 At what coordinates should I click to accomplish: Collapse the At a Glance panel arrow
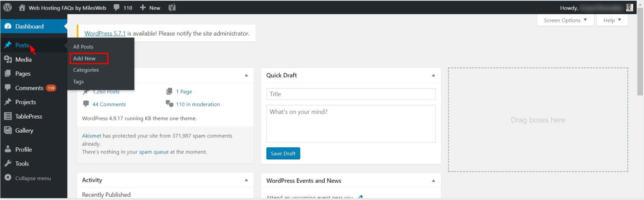[246, 75]
